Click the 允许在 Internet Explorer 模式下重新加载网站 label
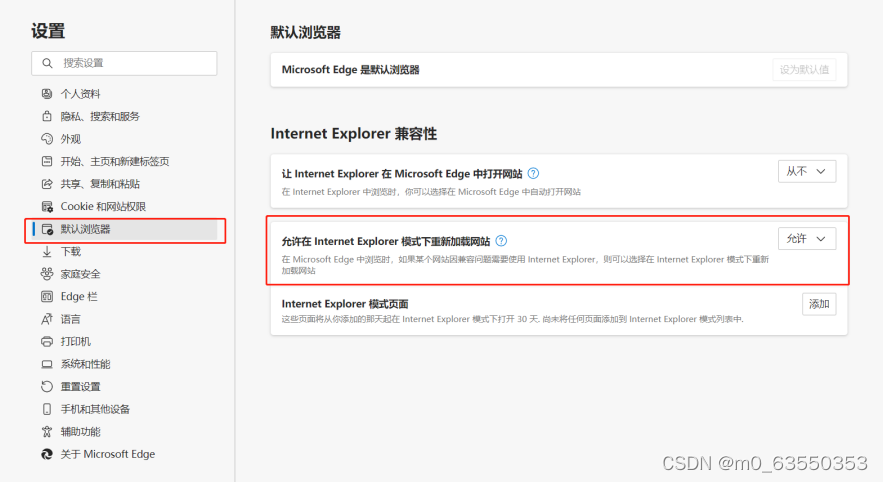 386,241
